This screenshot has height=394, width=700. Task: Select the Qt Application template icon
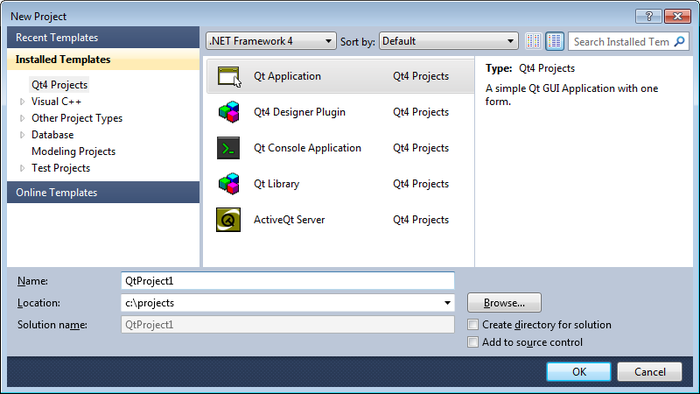[x=228, y=76]
